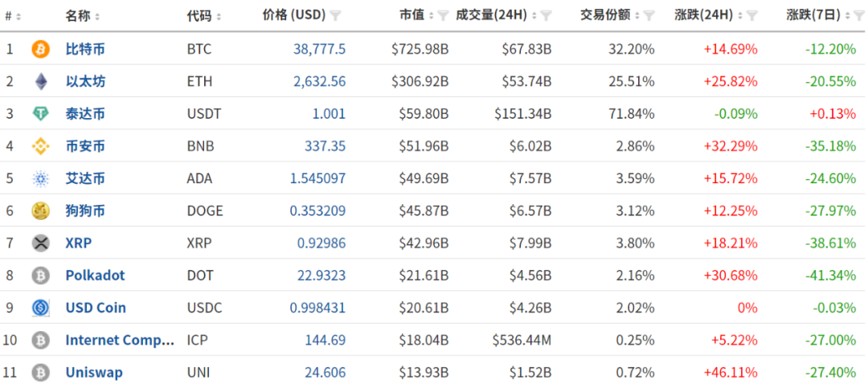868x384 pixels.
Task: Open filter icon for 市值 column
Action: tap(442, 15)
